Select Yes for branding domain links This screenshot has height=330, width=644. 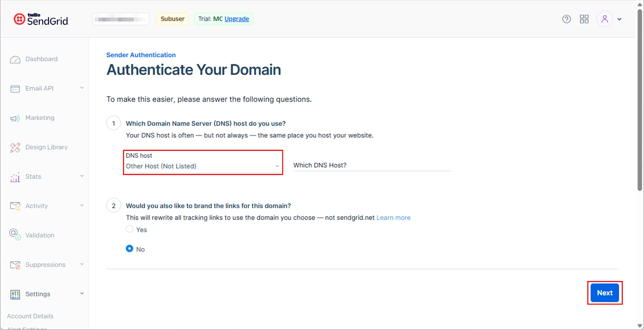[x=129, y=229]
